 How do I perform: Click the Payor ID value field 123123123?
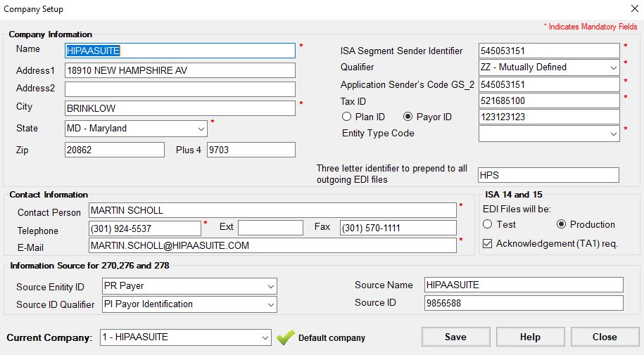point(549,117)
